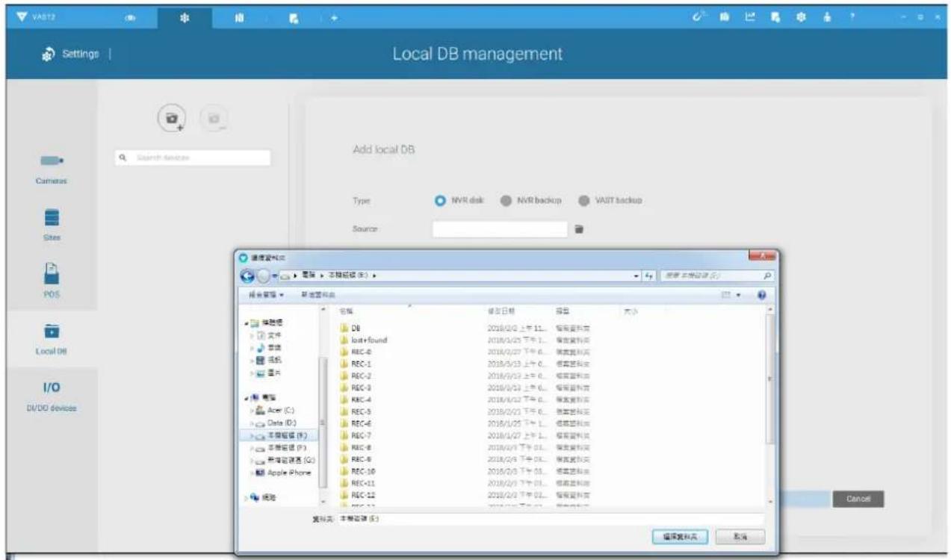Open help icon in folder dialog toolbar
This screenshot has width=951, height=560.
coord(762,296)
